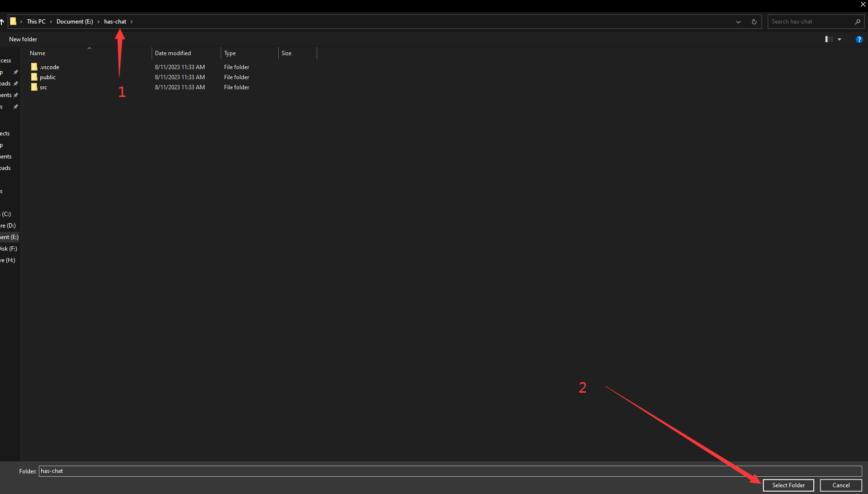
Task: Click the .vscode folder icon
Action: [34, 67]
